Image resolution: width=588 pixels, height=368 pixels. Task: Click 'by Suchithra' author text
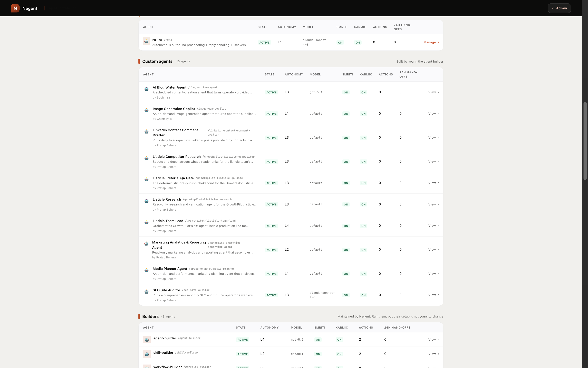161,98
